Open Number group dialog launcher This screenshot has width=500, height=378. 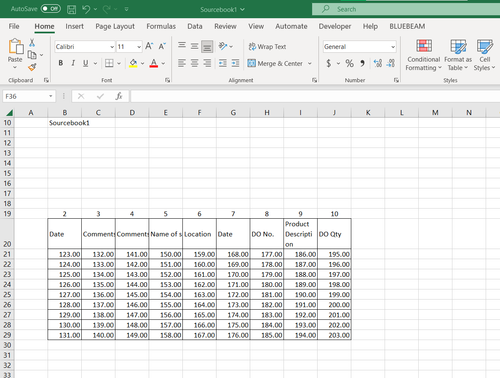click(x=396, y=80)
